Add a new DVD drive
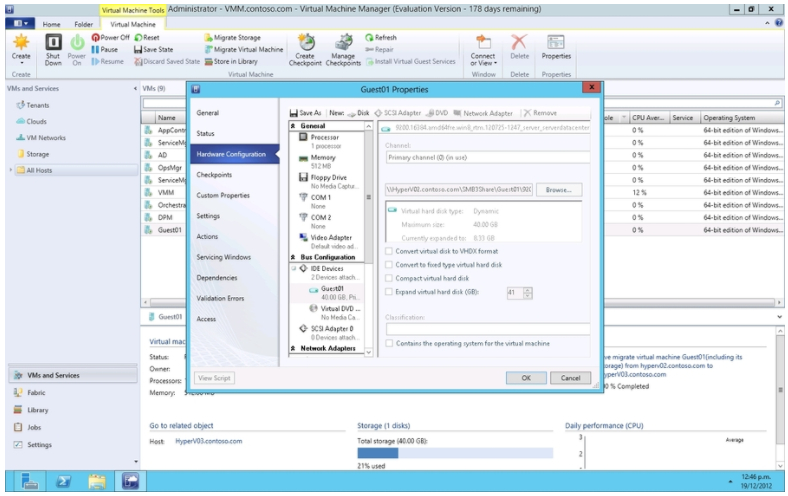 click(x=437, y=113)
